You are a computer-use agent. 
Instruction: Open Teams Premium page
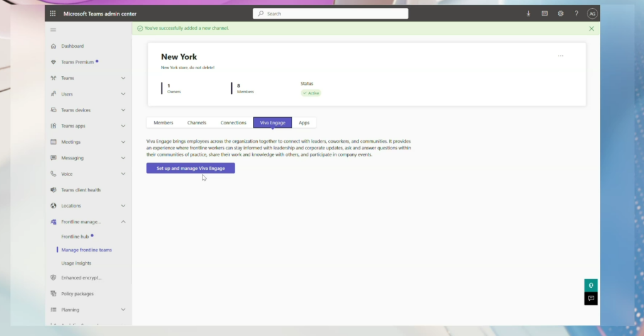77,62
